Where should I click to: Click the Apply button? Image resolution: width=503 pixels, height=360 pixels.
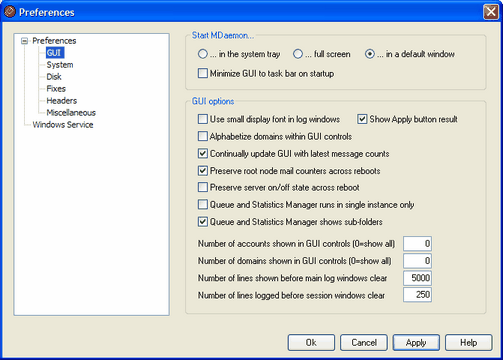pos(416,343)
